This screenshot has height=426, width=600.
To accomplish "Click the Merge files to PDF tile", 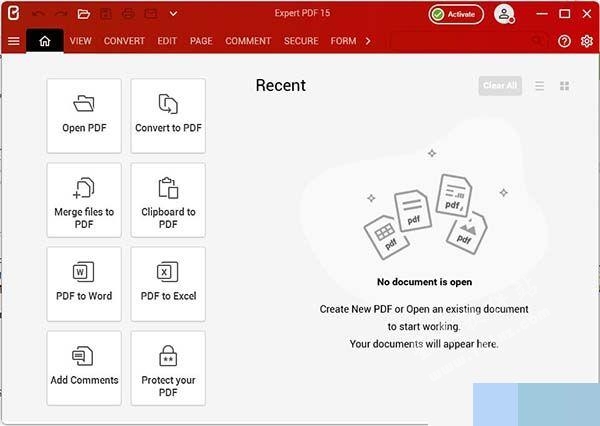I will pos(84,200).
